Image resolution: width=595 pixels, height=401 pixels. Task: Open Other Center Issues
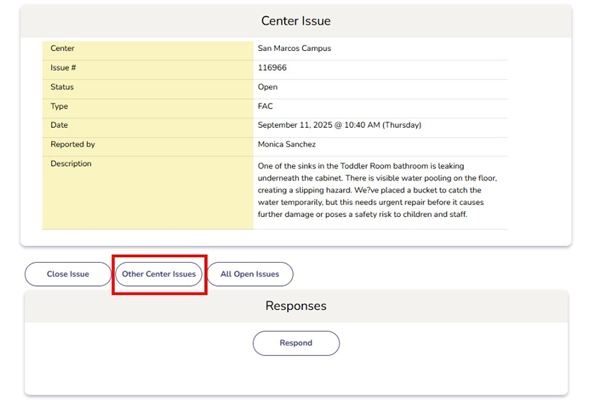(159, 274)
